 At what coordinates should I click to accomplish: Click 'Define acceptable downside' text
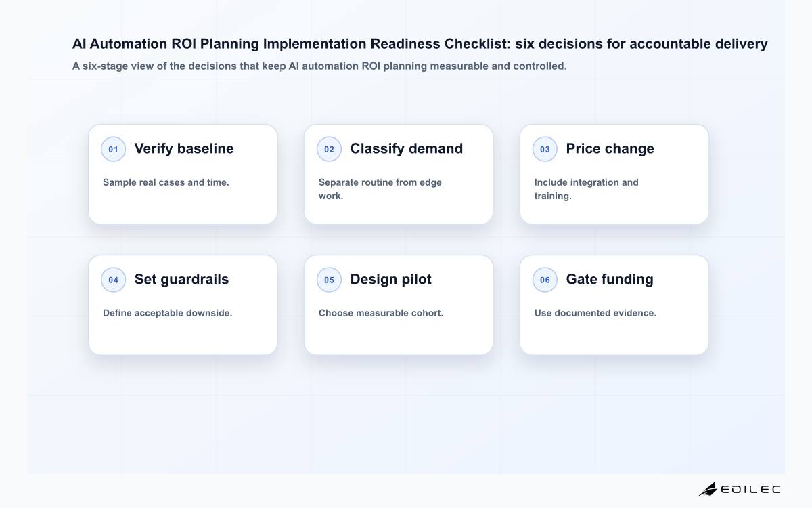[168, 313]
